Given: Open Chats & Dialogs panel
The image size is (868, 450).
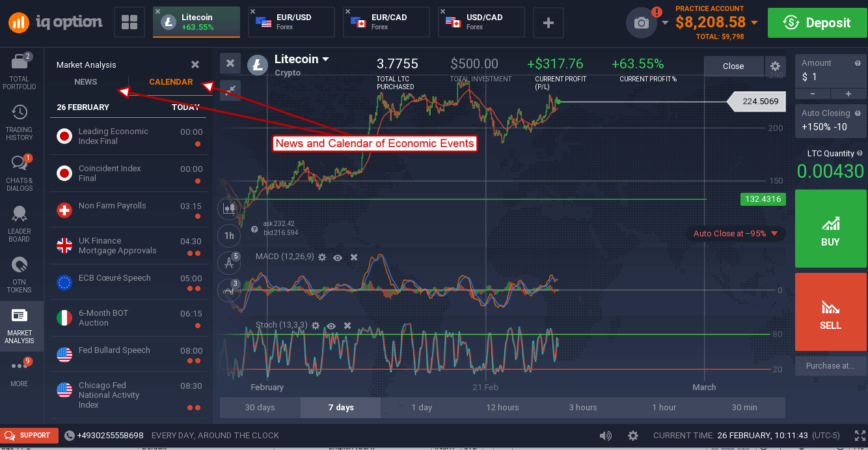Looking at the screenshot, I should tap(20, 173).
